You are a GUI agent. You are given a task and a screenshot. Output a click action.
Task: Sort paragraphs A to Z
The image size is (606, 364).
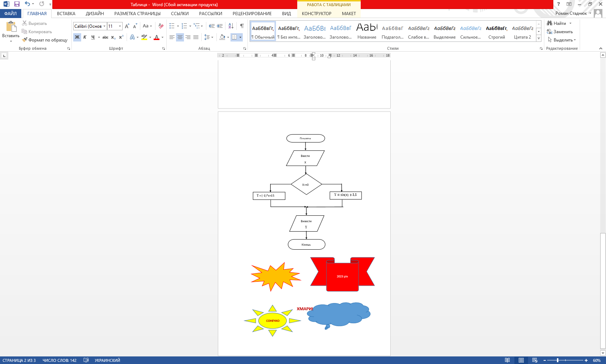(231, 26)
